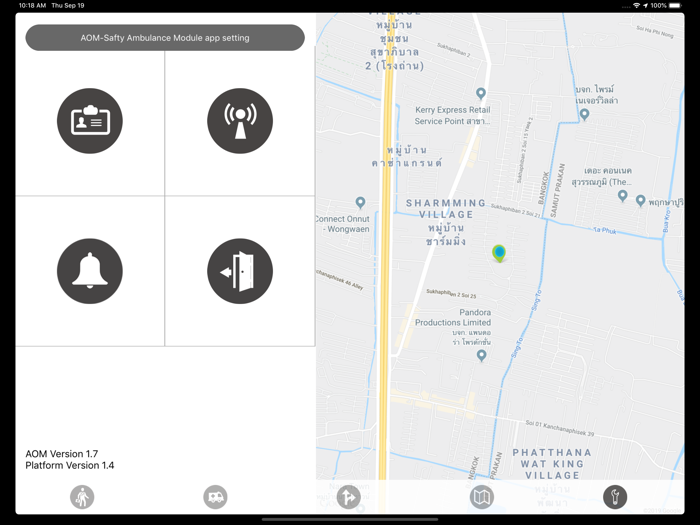
Task: Click the 'Pandora Productions Limited' map label
Action: click(453, 317)
